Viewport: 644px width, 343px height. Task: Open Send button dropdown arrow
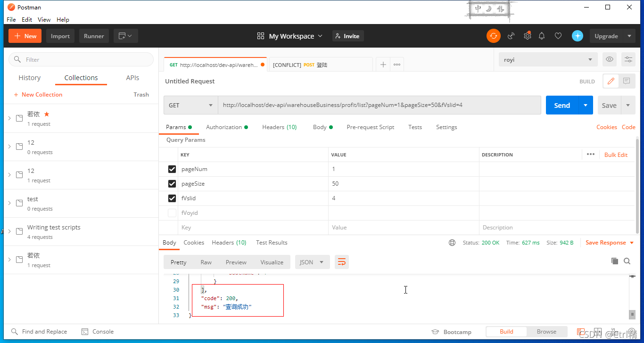click(585, 105)
